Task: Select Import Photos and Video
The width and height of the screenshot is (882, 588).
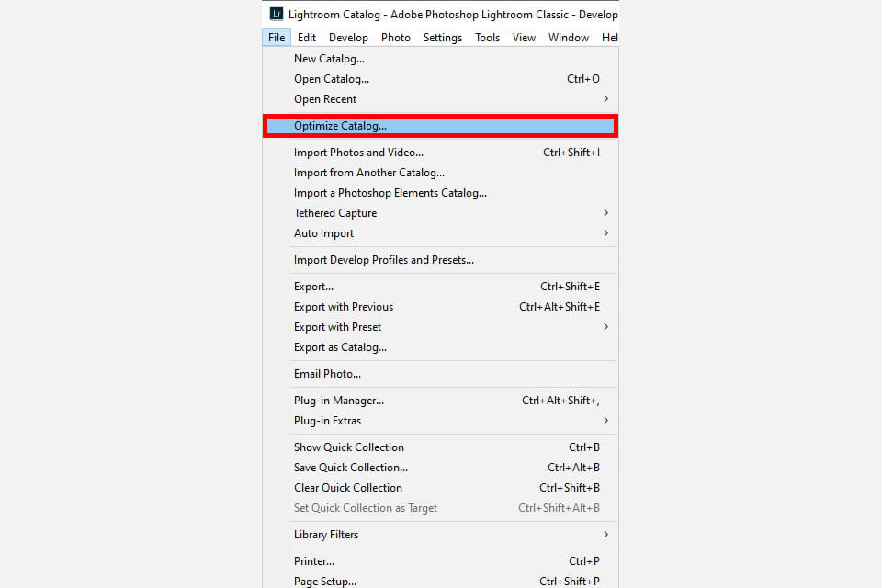Action: tap(358, 152)
